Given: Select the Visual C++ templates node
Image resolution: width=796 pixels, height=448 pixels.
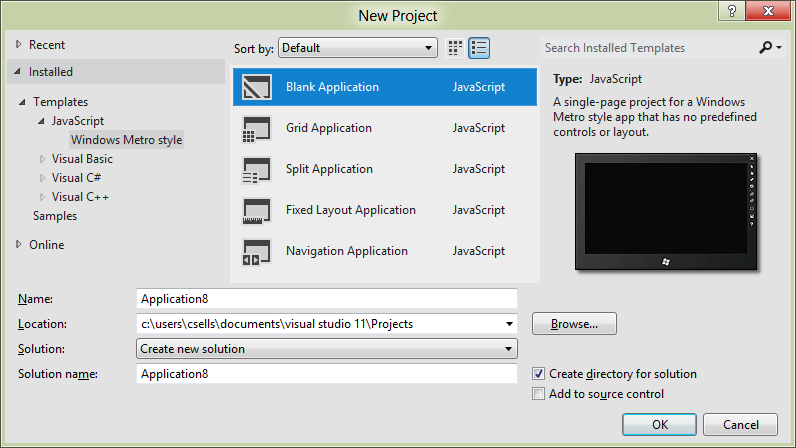Looking at the screenshot, I should (80, 197).
